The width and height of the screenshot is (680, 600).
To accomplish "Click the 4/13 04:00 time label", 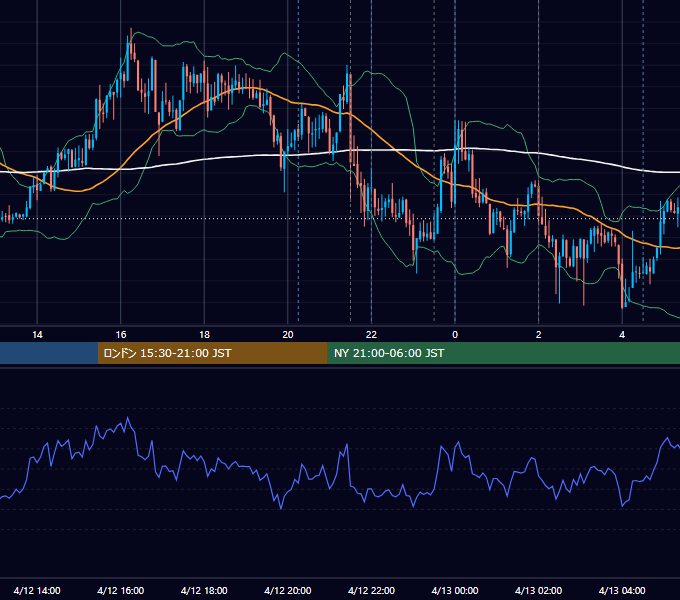I will [622, 590].
